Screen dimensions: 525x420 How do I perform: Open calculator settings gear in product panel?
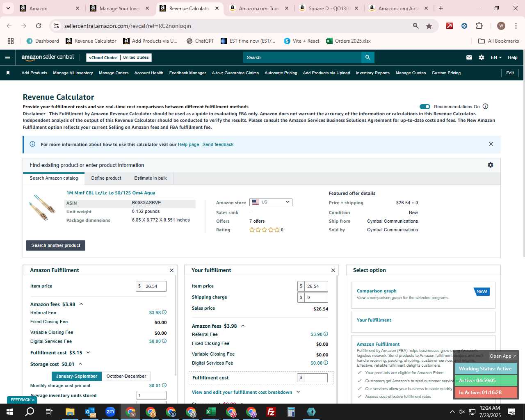click(491, 165)
